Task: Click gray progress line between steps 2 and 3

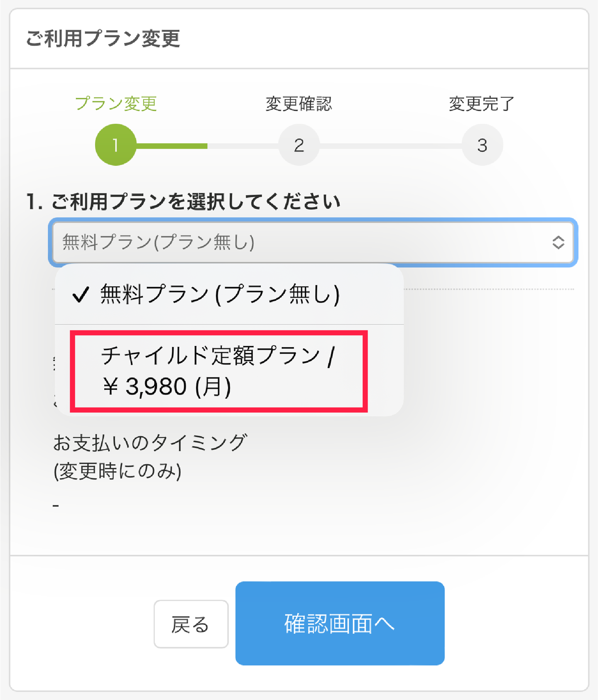Action: click(x=390, y=146)
